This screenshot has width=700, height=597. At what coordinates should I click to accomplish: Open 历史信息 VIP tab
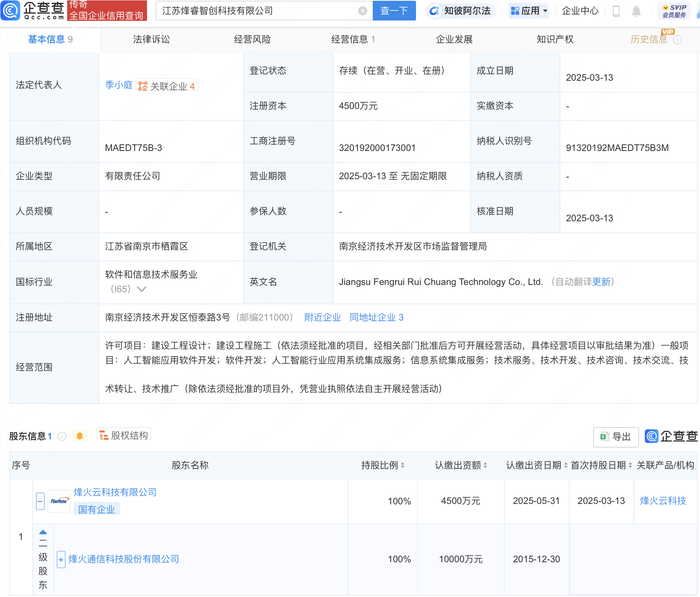(649, 39)
